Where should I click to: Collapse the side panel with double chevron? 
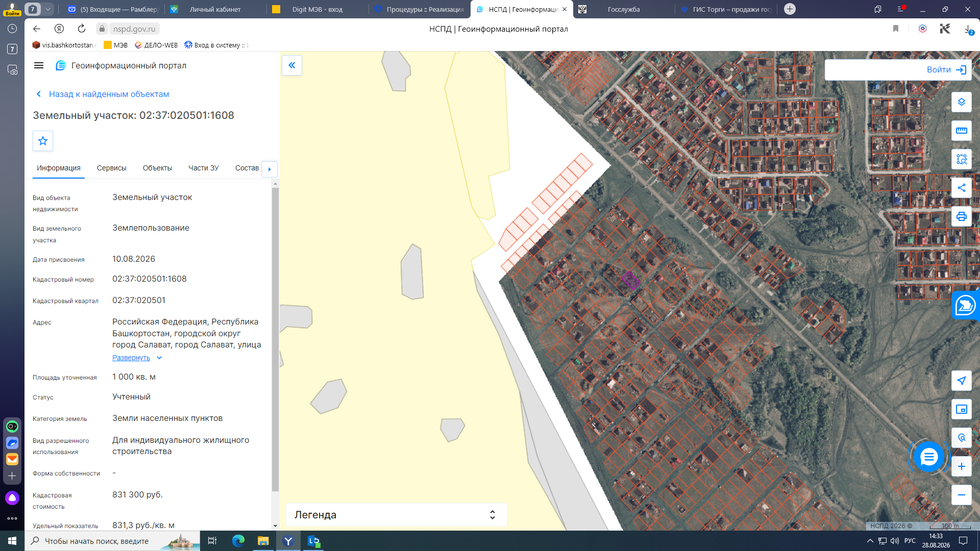(292, 65)
